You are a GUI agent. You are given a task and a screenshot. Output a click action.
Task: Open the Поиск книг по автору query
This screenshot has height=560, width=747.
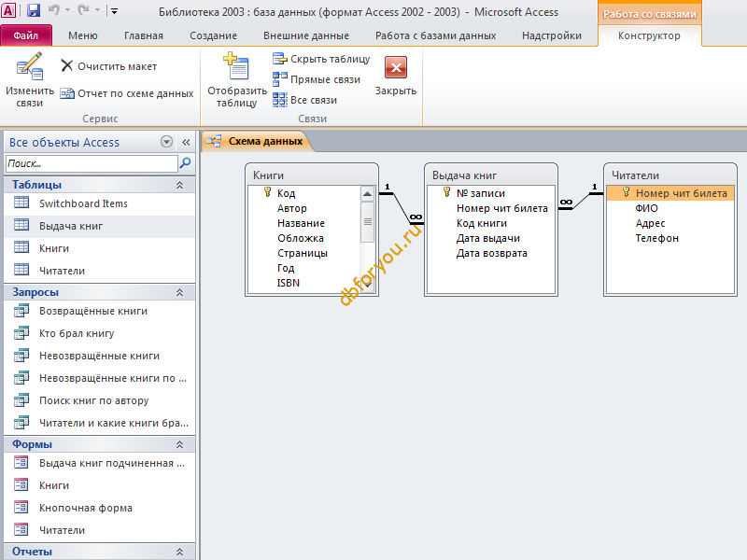tap(100, 400)
